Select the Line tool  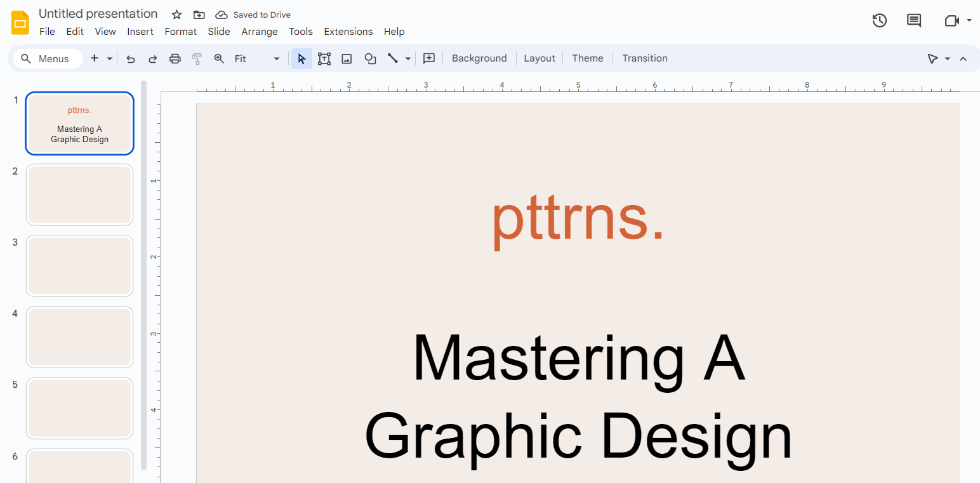click(x=393, y=58)
